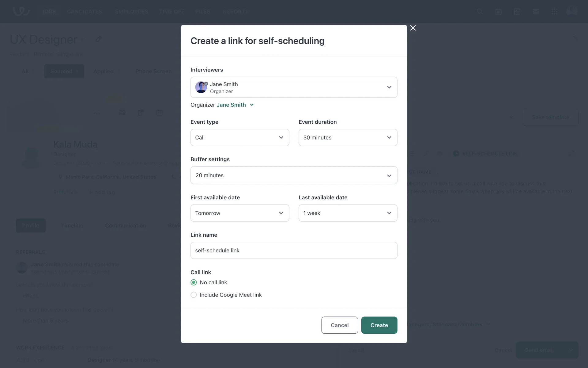588x368 pixels.
Task: Click the edit pencil beside UX Designer
Action: 98,39
